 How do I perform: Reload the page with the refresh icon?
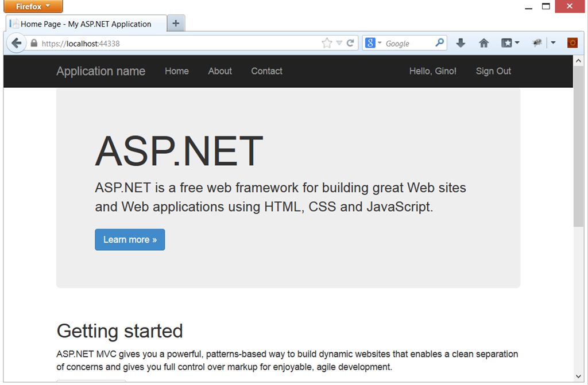(x=351, y=43)
